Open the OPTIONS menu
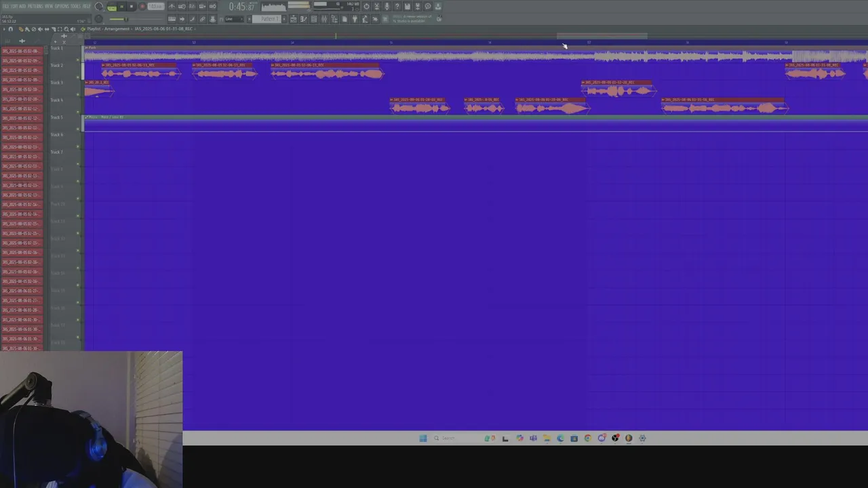Screen dimensions: 868x488 [x=62, y=6]
